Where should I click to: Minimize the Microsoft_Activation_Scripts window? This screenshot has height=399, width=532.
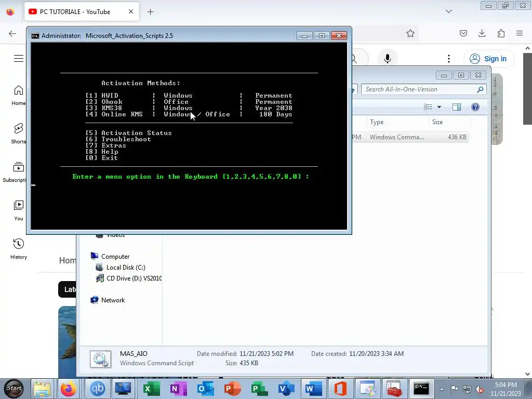[x=304, y=36]
